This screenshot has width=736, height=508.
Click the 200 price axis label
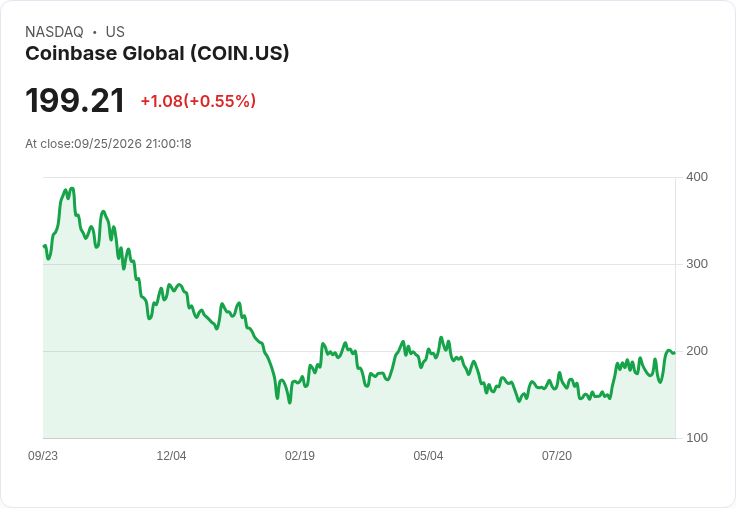click(697, 351)
